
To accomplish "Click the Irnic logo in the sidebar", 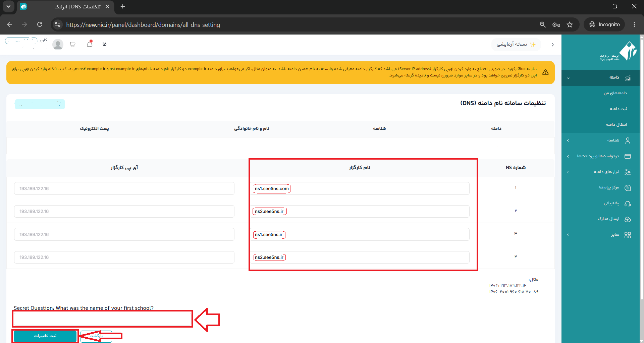I will point(619,51).
